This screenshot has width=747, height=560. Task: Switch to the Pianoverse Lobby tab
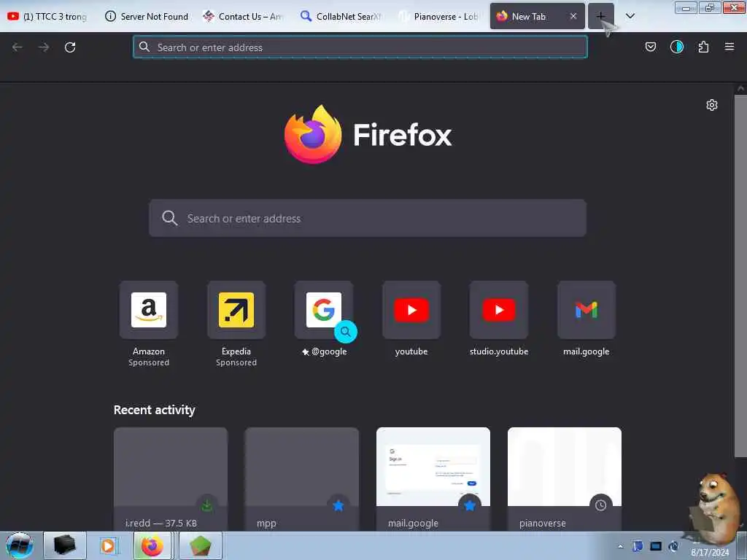[x=438, y=16]
